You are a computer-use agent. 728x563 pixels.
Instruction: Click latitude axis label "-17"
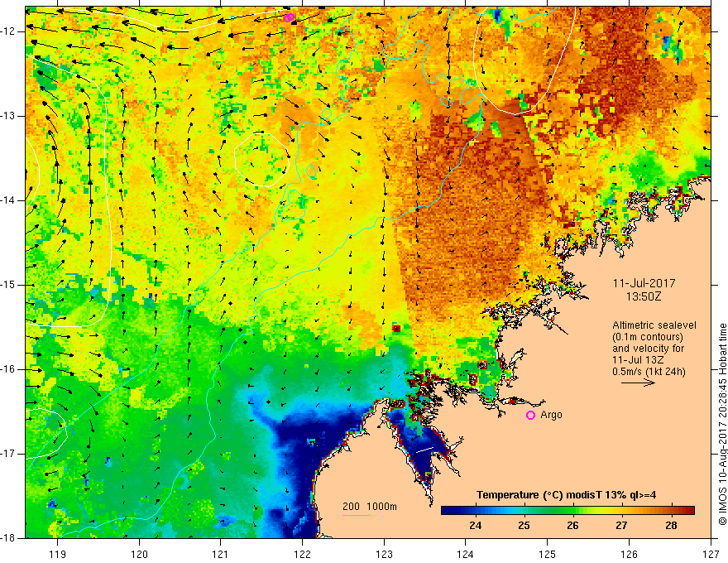point(9,454)
